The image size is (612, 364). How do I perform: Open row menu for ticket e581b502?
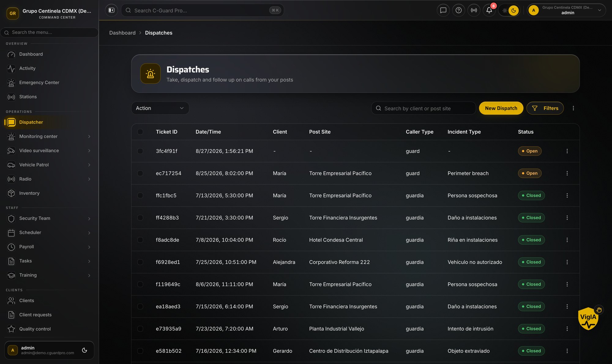tap(567, 351)
